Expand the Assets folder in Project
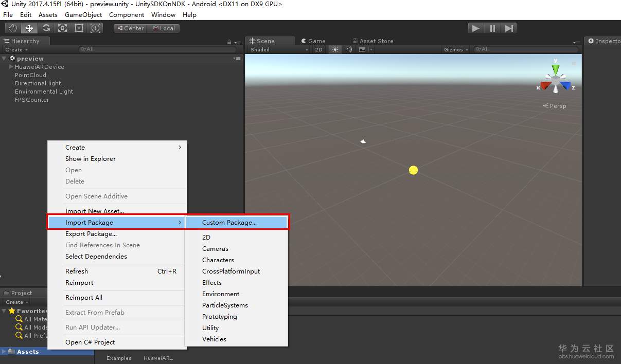621x364 pixels. [4, 352]
